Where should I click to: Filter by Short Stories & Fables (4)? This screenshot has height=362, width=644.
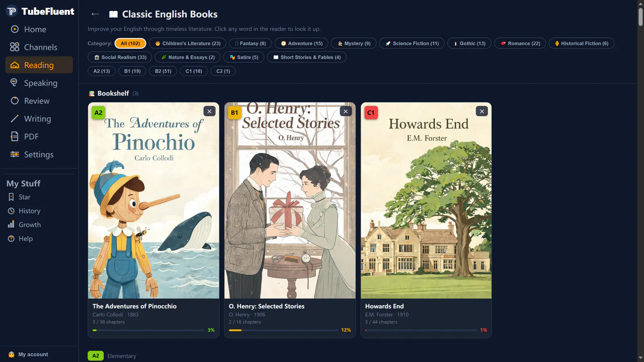[x=307, y=57]
